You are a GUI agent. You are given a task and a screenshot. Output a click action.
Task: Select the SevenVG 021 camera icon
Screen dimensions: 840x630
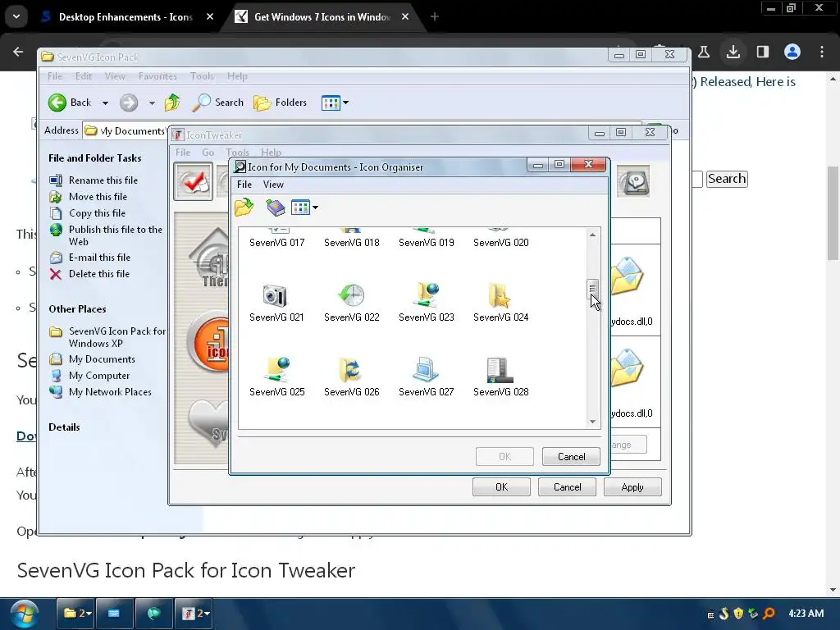[276, 295]
